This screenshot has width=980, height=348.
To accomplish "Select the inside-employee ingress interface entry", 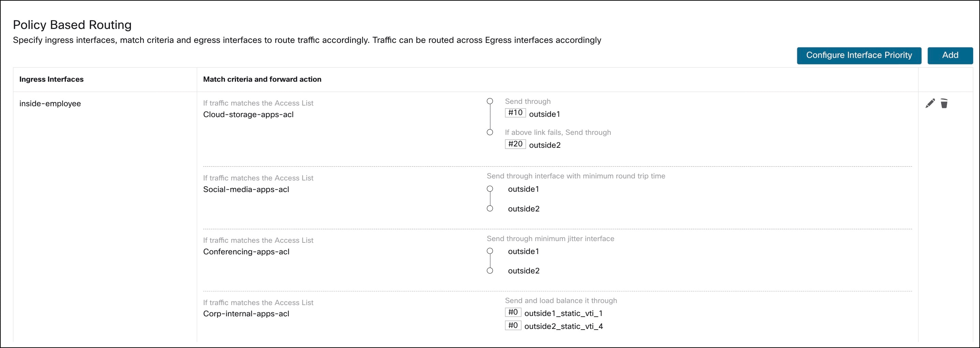I will click(x=50, y=103).
